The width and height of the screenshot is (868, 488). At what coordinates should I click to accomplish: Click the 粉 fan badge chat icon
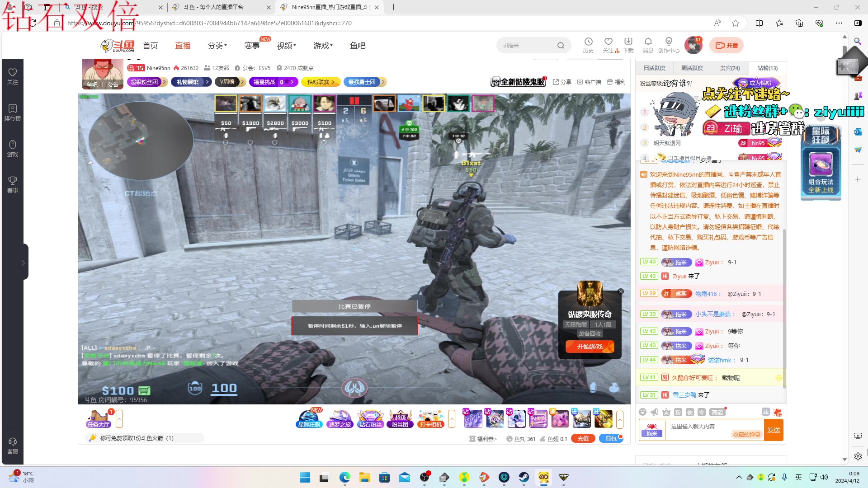point(678,412)
